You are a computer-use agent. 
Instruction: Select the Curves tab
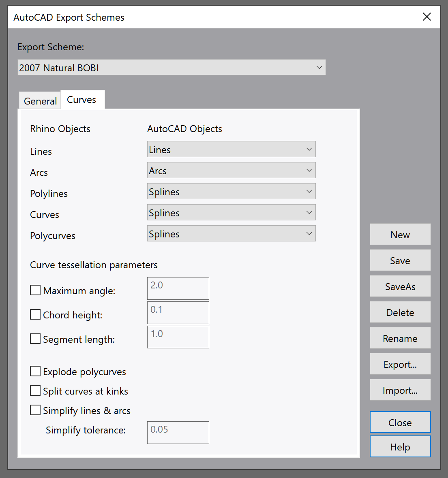click(82, 100)
